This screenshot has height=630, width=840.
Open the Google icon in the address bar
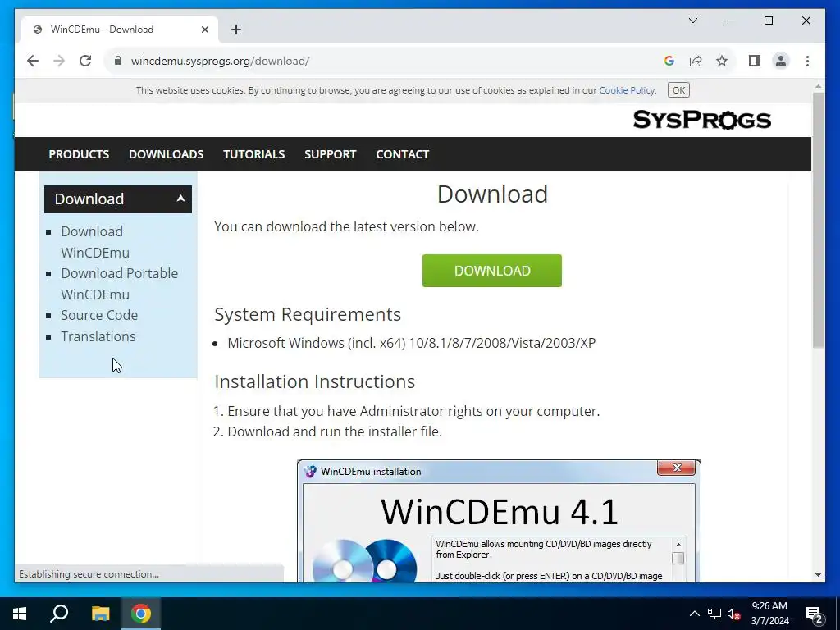click(669, 61)
